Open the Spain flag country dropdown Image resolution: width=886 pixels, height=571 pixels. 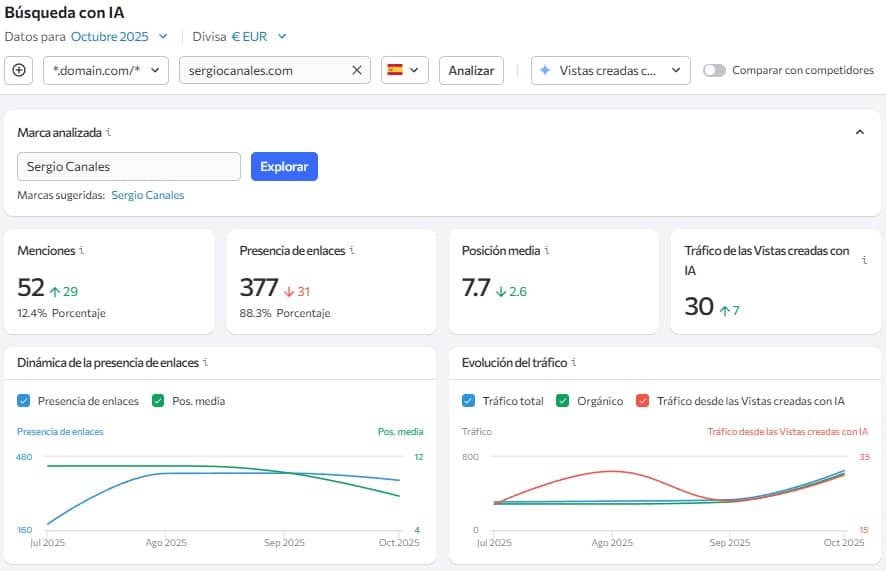[x=405, y=70]
